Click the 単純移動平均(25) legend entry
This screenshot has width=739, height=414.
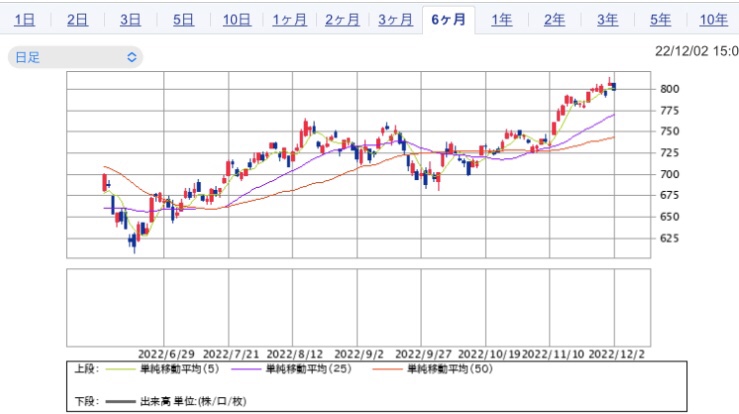click(x=309, y=369)
